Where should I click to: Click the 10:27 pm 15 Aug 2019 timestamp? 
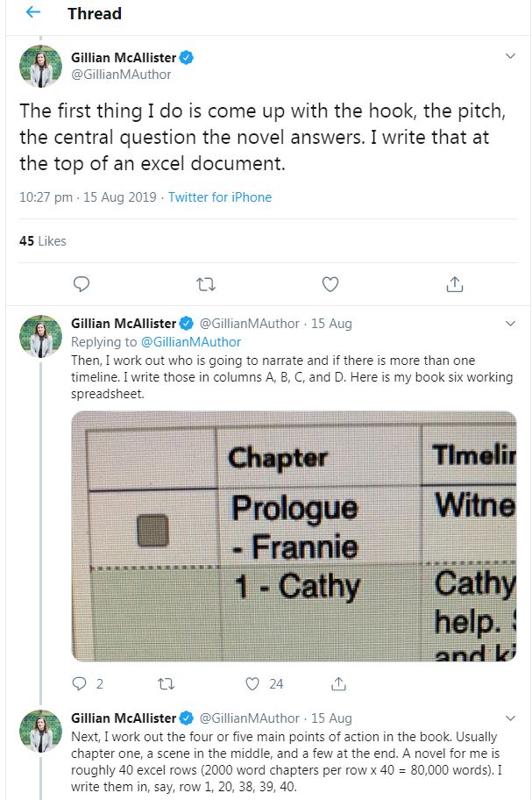[88, 197]
